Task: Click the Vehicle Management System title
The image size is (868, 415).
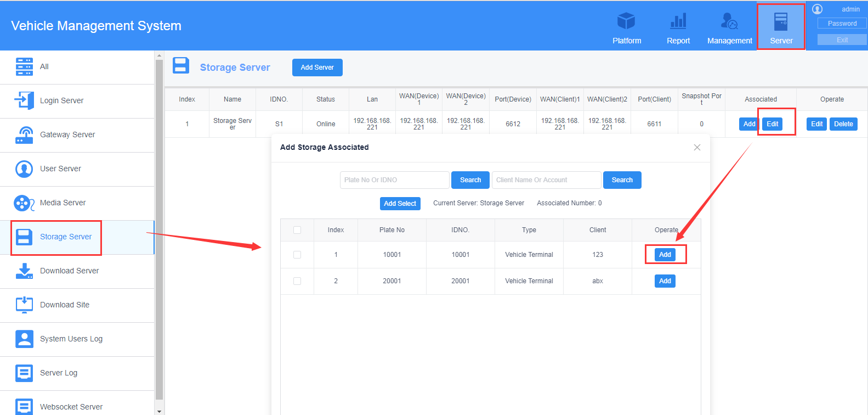Action: coord(96,26)
